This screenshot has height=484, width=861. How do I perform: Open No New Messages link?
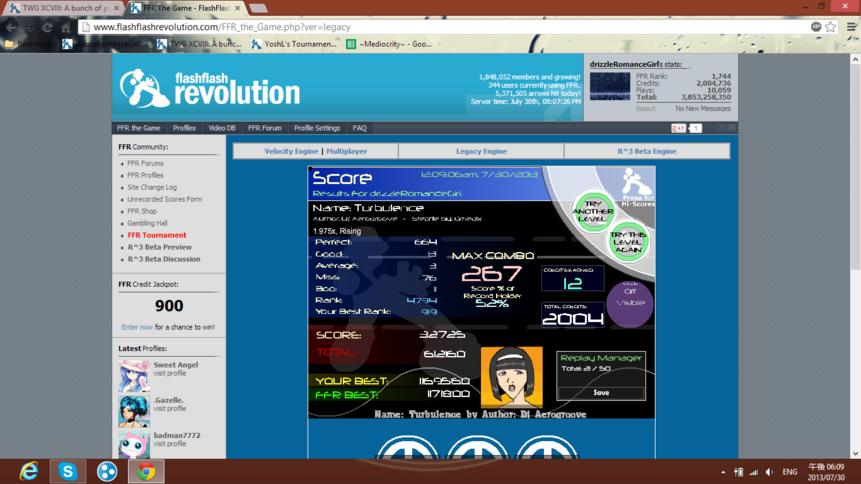click(703, 109)
